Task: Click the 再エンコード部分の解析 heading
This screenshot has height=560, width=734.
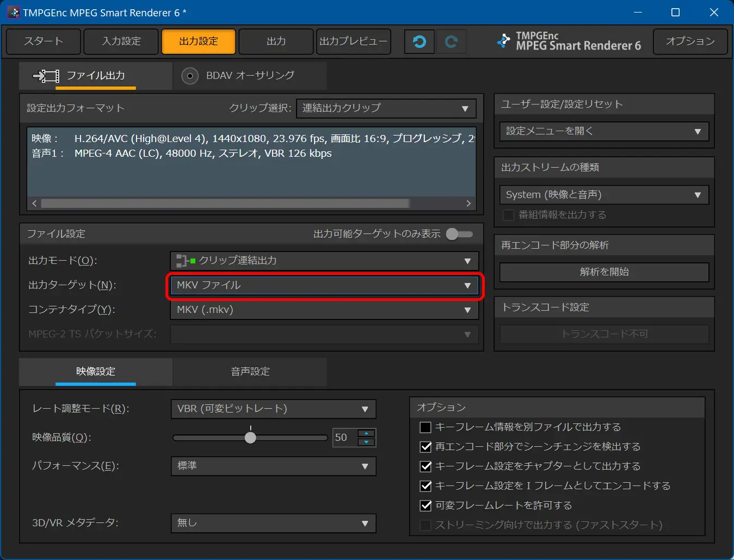Action: pyautogui.click(x=554, y=245)
